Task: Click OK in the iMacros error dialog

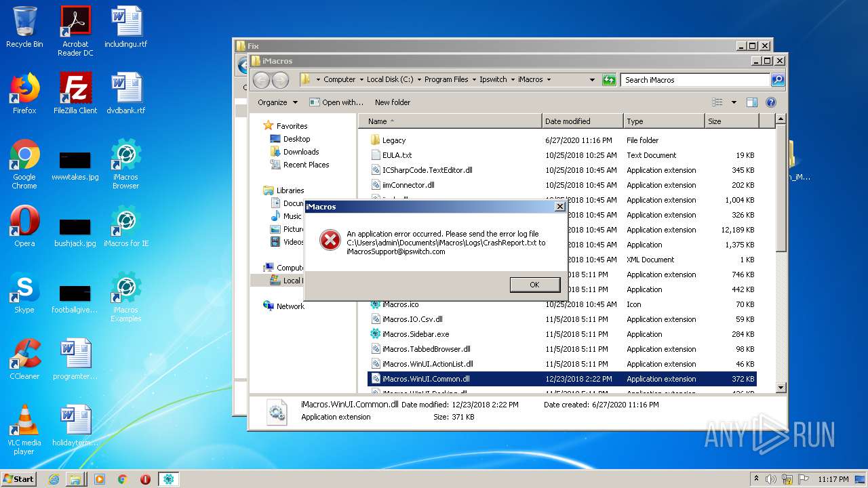Action: click(x=535, y=285)
